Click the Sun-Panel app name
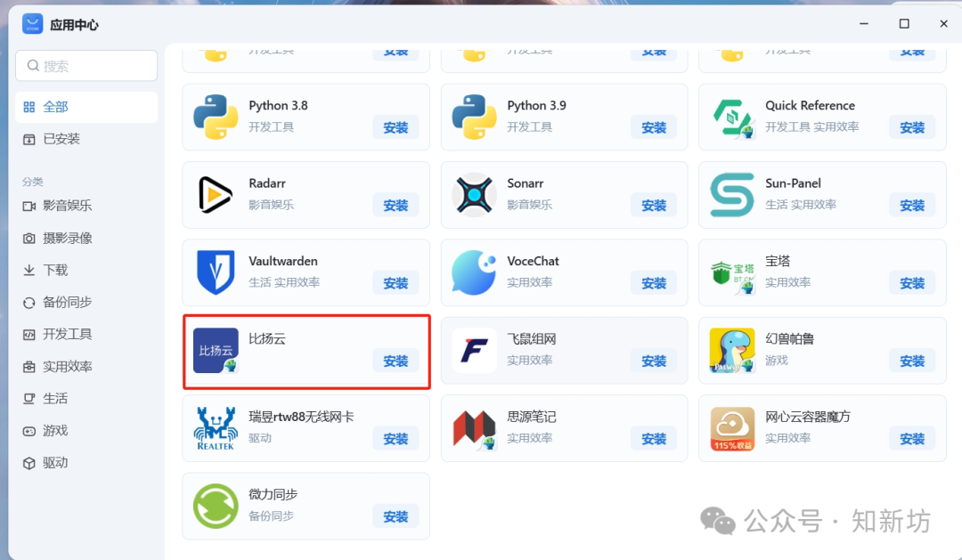 coord(793,183)
